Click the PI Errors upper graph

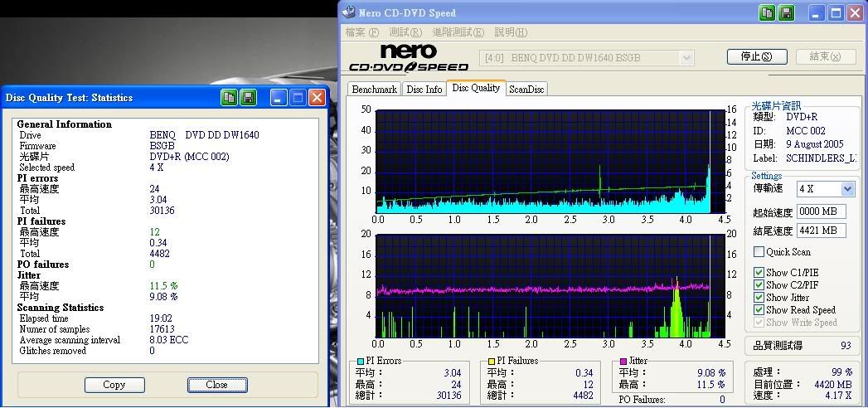point(550,162)
